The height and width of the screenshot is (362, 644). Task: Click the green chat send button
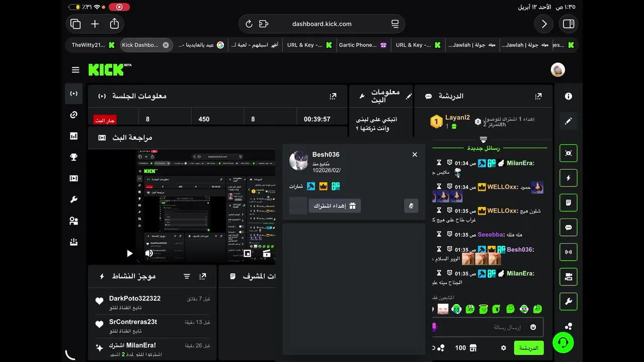tap(529, 348)
